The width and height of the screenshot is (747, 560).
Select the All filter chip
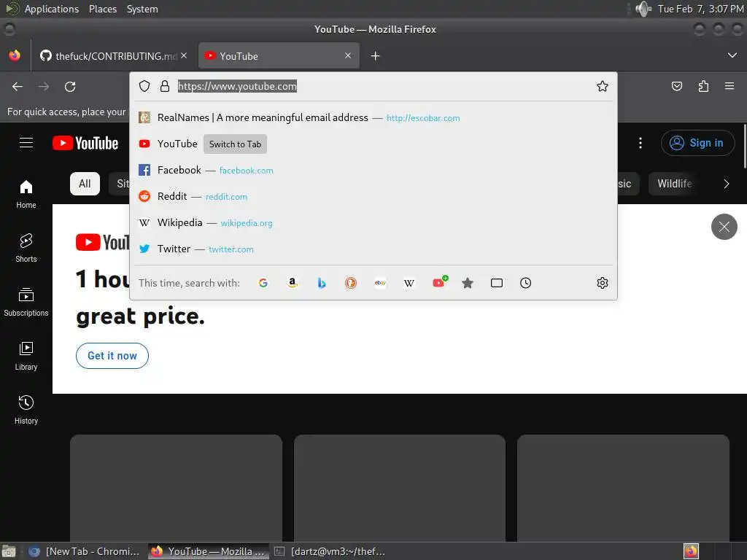tap(85, 184)
